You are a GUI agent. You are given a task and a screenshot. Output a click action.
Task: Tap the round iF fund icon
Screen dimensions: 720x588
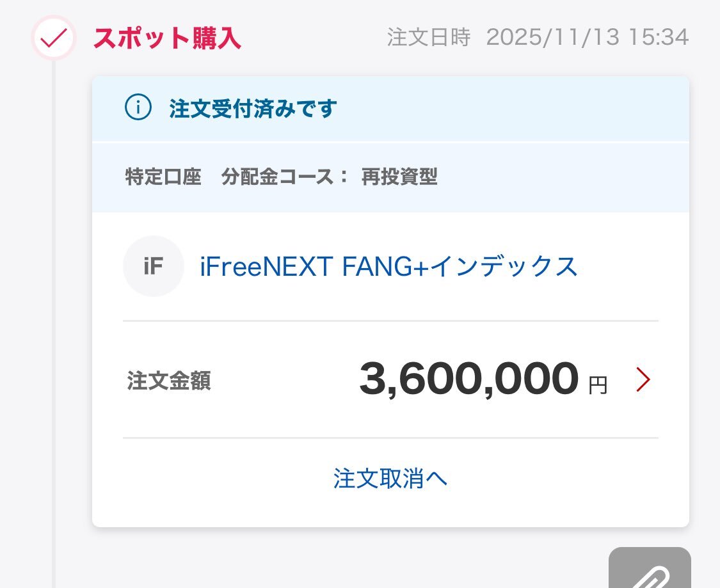153,266
